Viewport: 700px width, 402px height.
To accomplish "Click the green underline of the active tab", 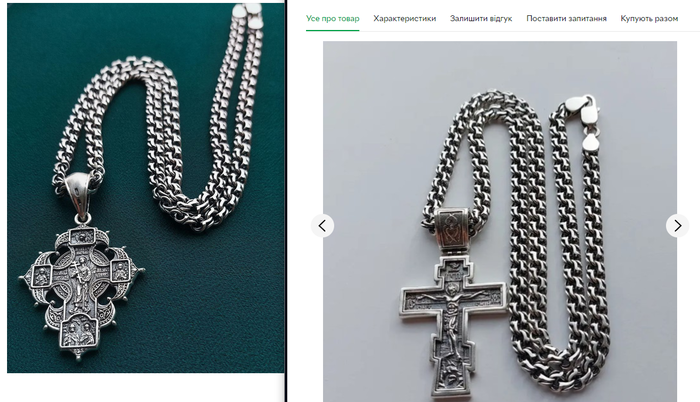I will [x=333, y=31].
